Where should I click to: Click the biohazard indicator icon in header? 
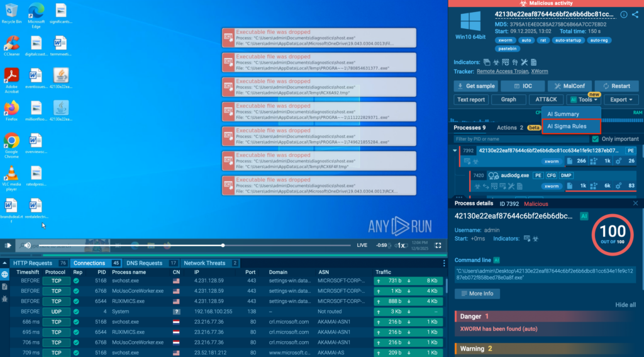[496, 62]
